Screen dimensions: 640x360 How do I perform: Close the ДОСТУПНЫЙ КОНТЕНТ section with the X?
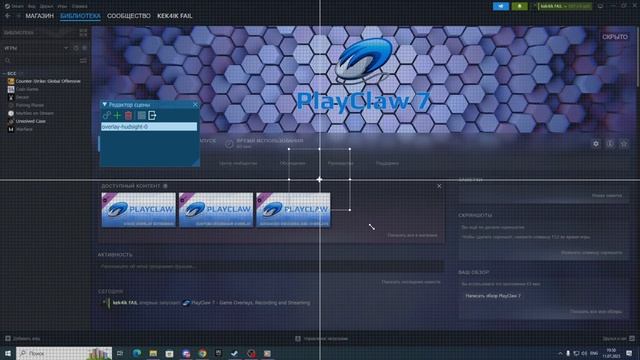(x=439, y=186)
